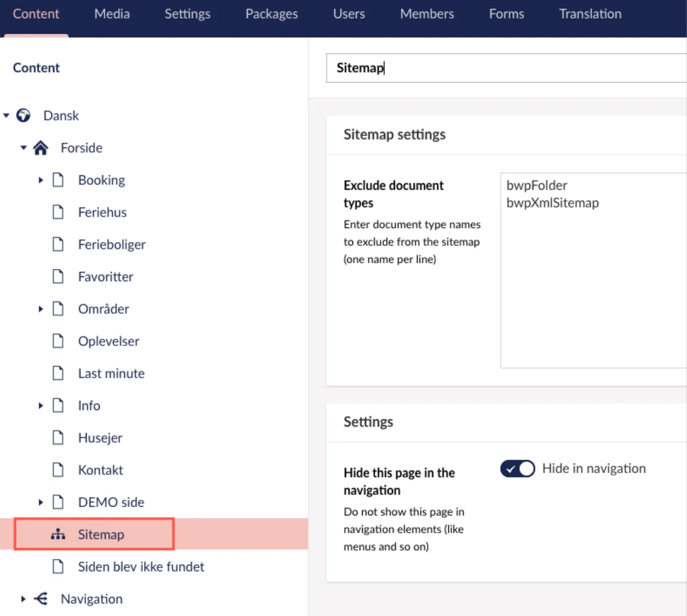Click the Sitemap settings heading
Image resolution: width=687 pixels, height=616 pixels.
(394, 134)
